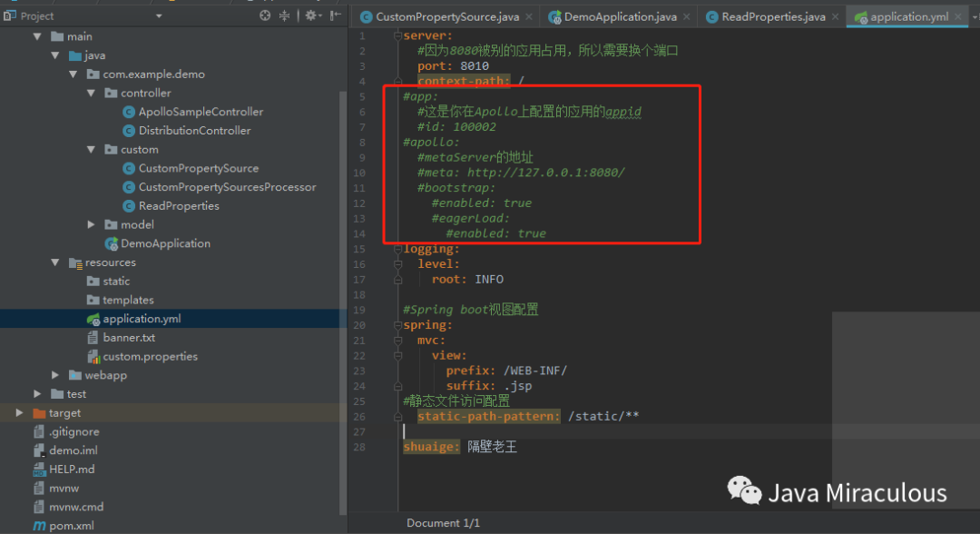Open Project panel settings gear
980x534 pixels.
point(311,15)
